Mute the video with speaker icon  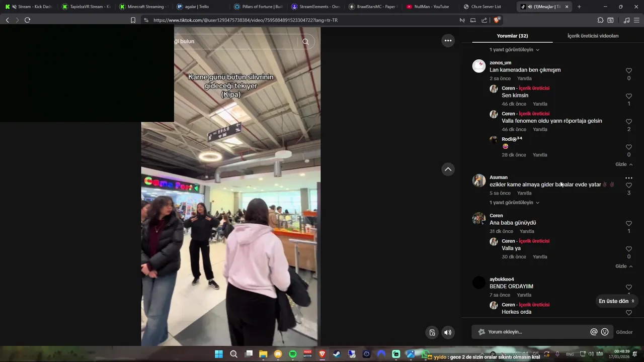(x=447, y=332)
